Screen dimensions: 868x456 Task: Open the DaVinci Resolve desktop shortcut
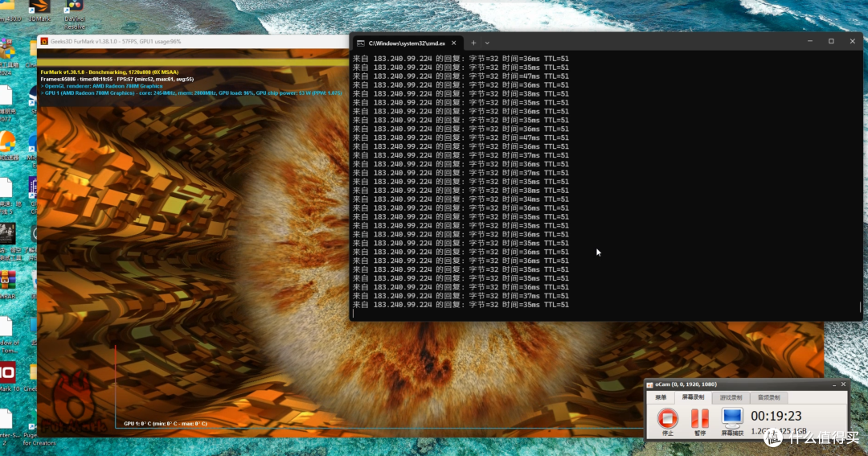pyautogui.click(x=74, y=14)
